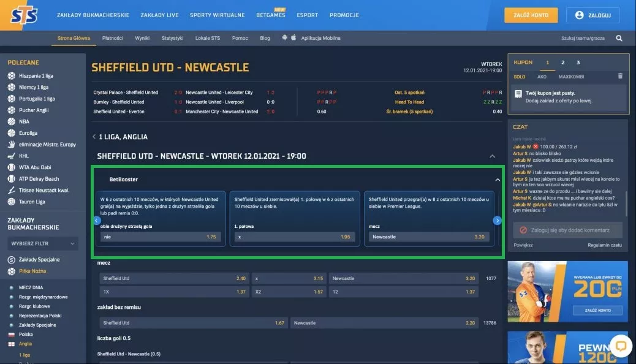
Task: Open the Android app download icon
Action: pyautogui.click(x=284, y=38)
